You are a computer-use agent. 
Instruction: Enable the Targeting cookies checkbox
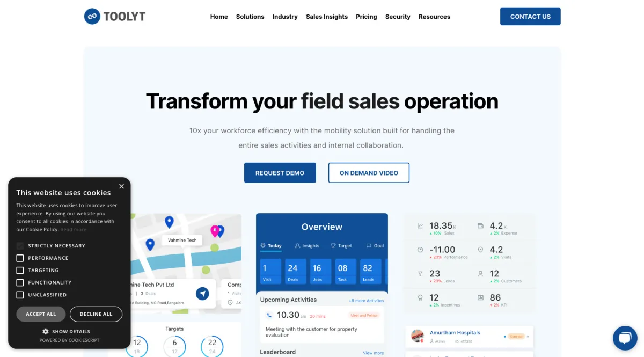[20, 270]
